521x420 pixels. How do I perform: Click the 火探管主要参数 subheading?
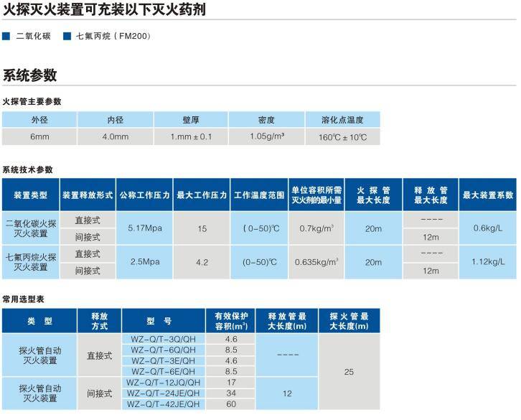click(32, 101)
